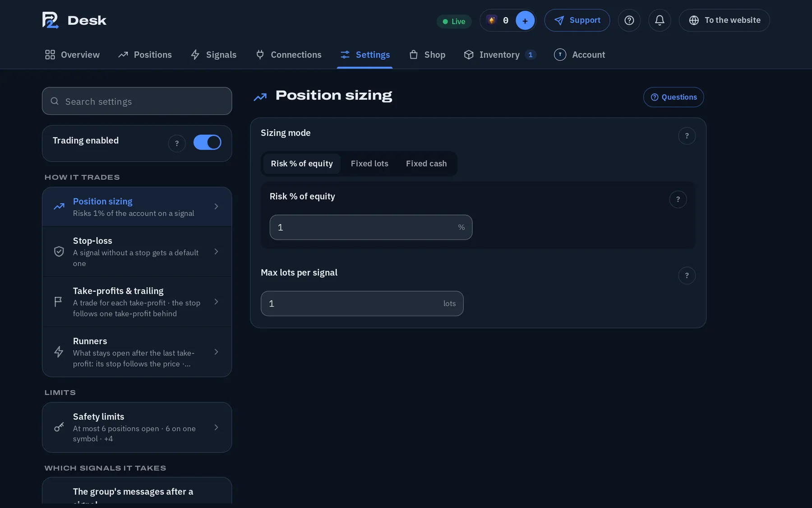Expand the Safety limits chevron
The width and height of the screenshot is (812, 508).
[x=217, y=427]
